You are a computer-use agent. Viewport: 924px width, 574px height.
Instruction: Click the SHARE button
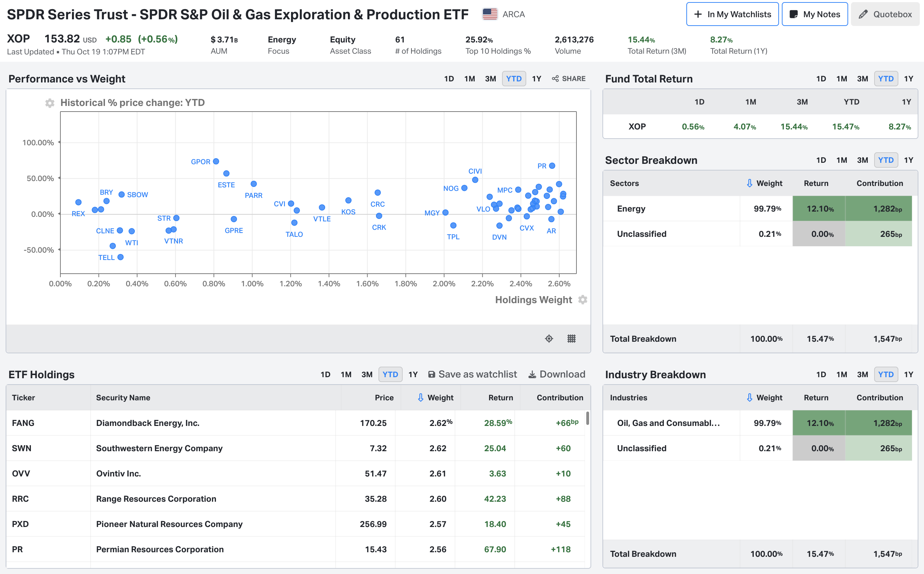tap(568, 79)
